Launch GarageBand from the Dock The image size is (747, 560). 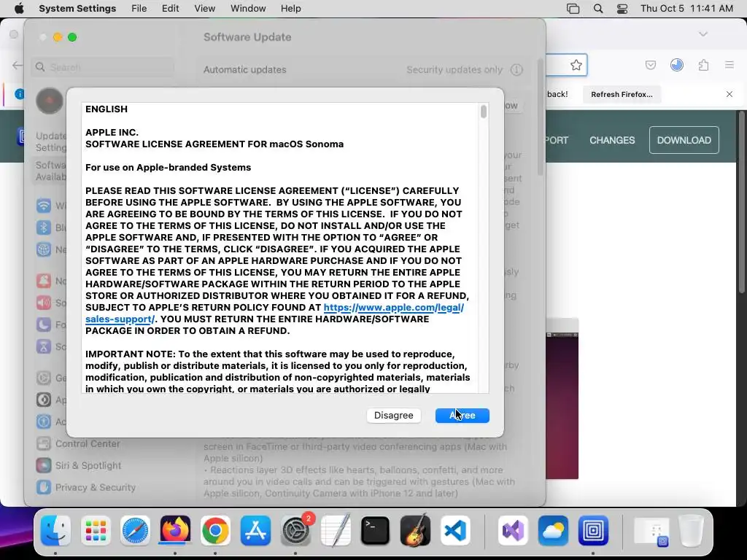tap(415, 531)
